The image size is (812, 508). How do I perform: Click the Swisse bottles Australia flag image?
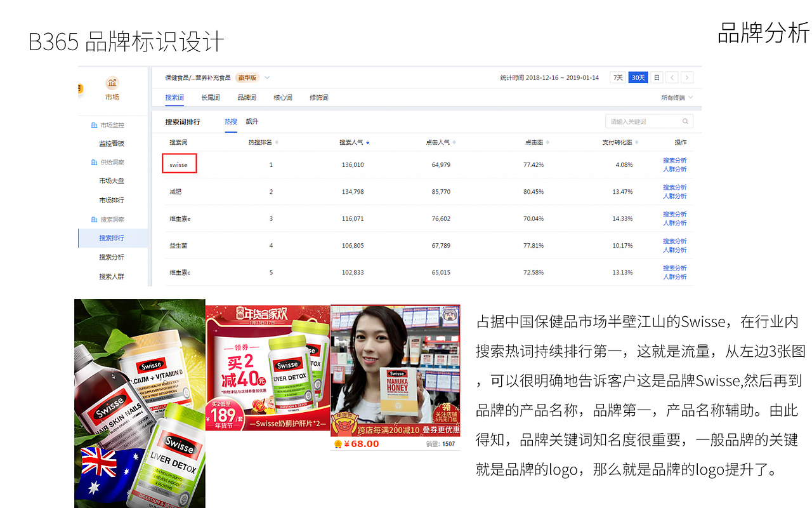click(x=140, y=403)
